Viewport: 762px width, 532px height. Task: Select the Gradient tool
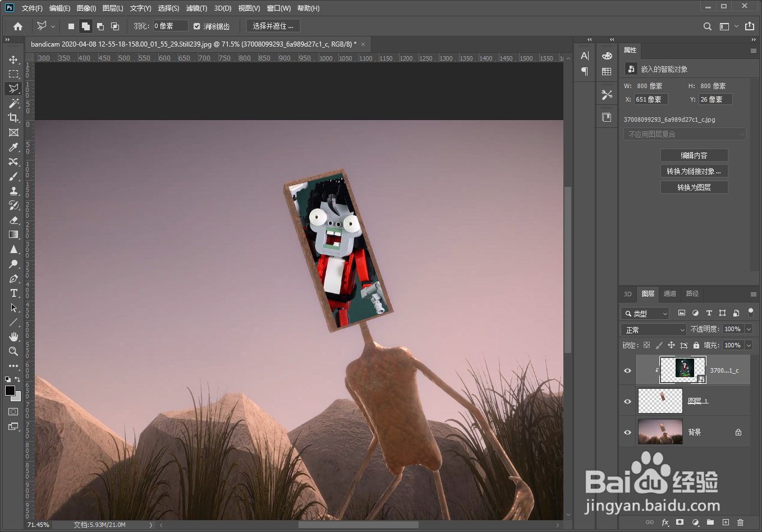coord(13,235)
